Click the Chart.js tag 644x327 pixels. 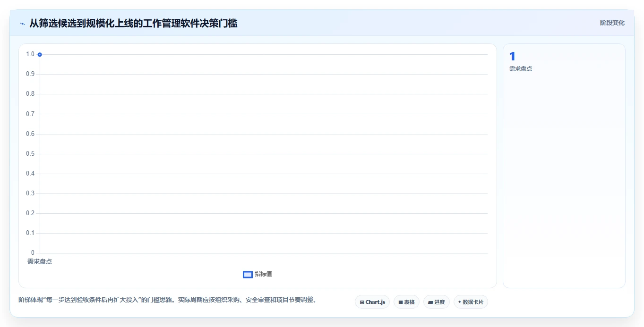tap(372, 302)
